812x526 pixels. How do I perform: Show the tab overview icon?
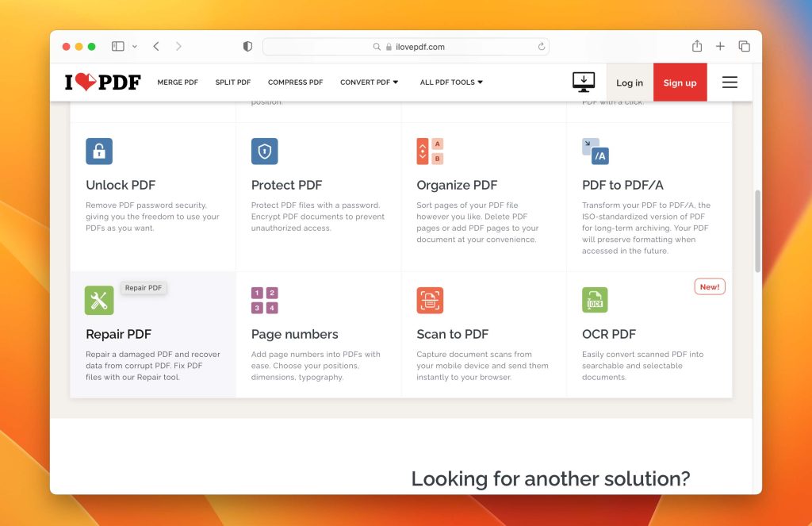click(x=744, y=46)
